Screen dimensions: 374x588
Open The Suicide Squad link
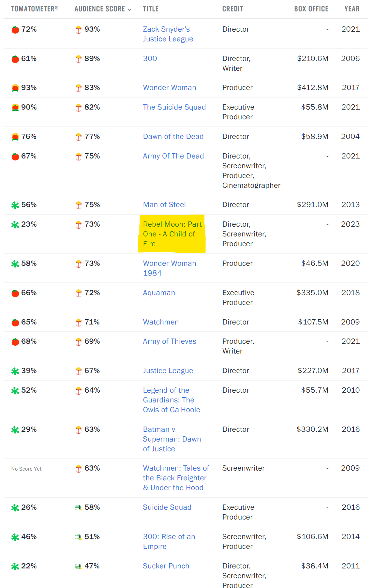174,107
